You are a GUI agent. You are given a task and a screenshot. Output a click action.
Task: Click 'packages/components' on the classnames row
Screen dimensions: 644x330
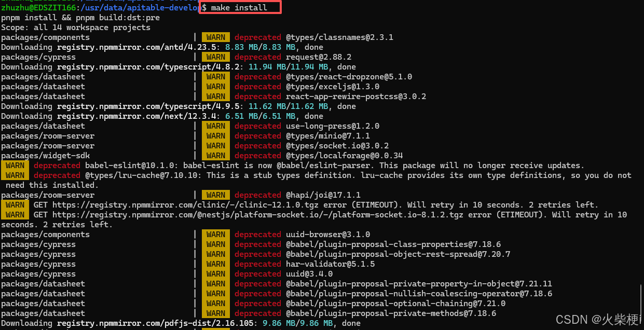pos(45,37)
